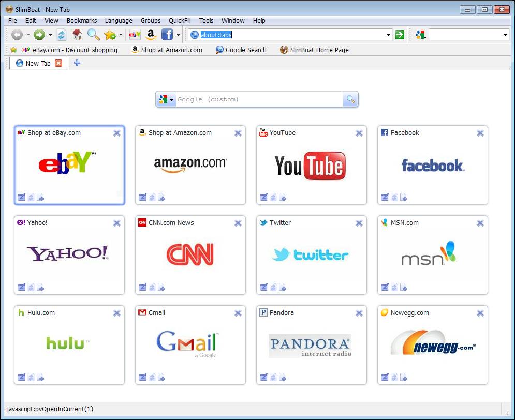Close the New Tab tab

[58, 63]
